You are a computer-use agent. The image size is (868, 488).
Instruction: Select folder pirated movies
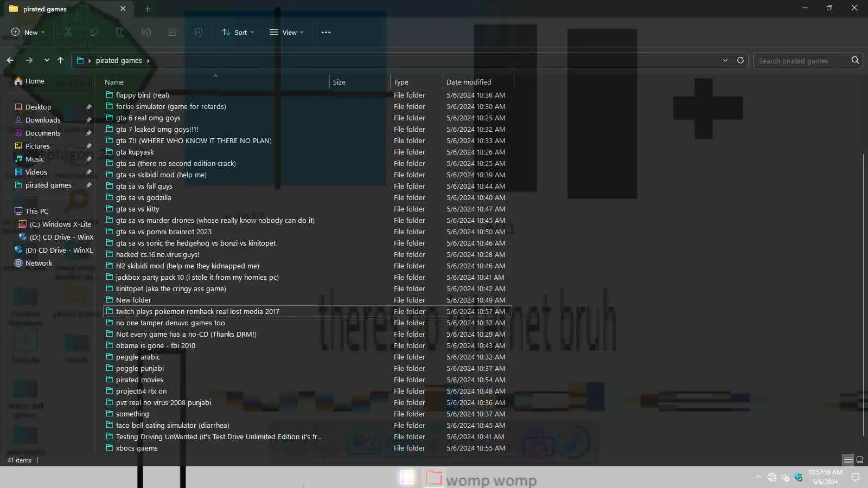coord(307,380)
